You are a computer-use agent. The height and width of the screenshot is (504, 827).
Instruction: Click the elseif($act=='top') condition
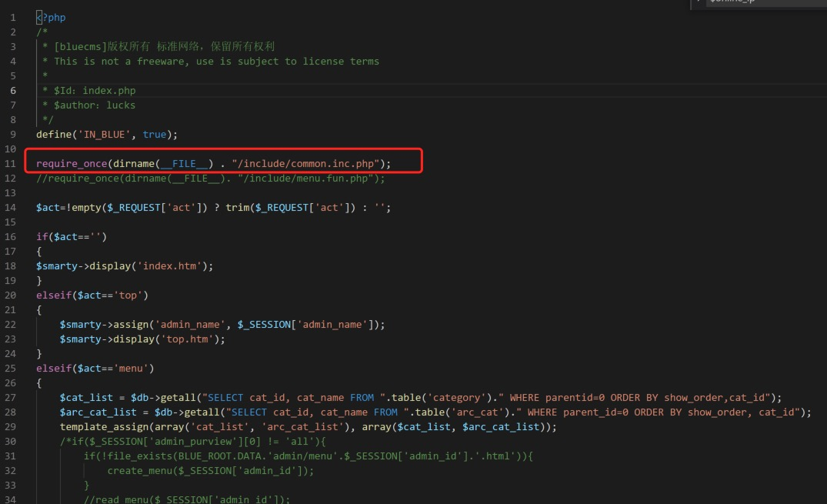coord(92,295)
